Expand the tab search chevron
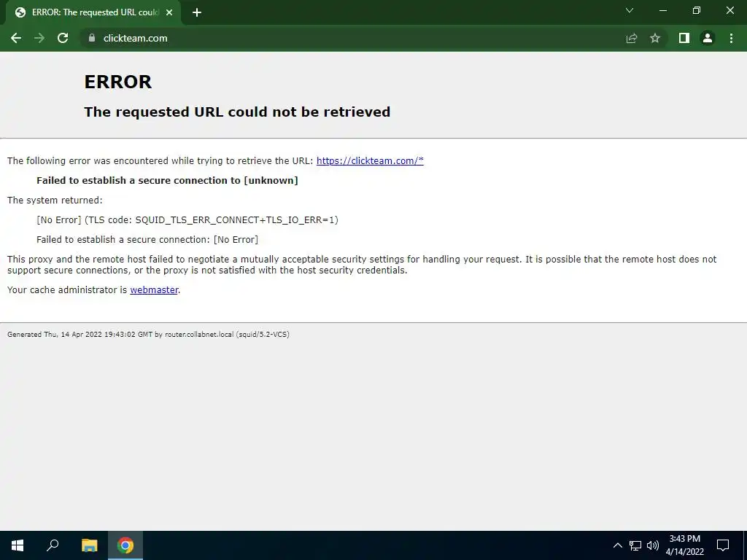The height and width of the screenshot is (560, 747). [x=630, y=10]
